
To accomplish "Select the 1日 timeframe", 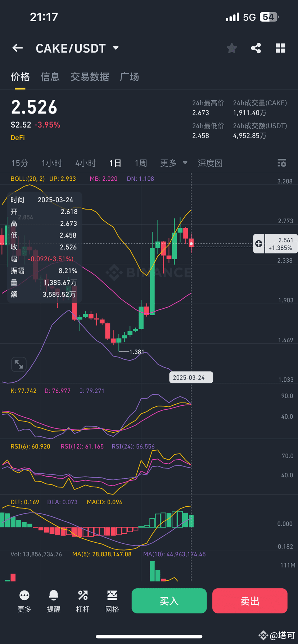I will click(115, 163).
